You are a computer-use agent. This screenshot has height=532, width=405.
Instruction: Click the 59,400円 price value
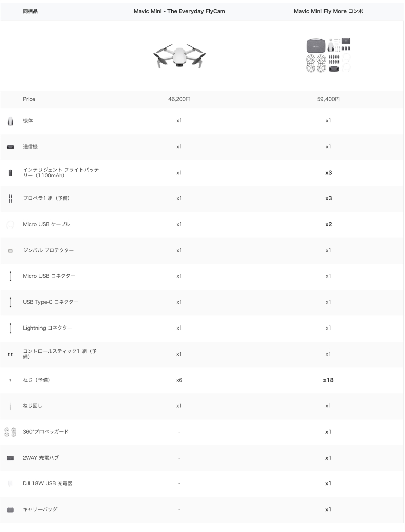329,99
